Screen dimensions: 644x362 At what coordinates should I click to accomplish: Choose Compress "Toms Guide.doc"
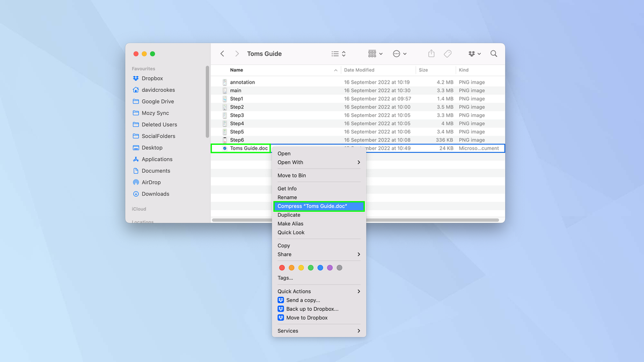click(319, 206)
